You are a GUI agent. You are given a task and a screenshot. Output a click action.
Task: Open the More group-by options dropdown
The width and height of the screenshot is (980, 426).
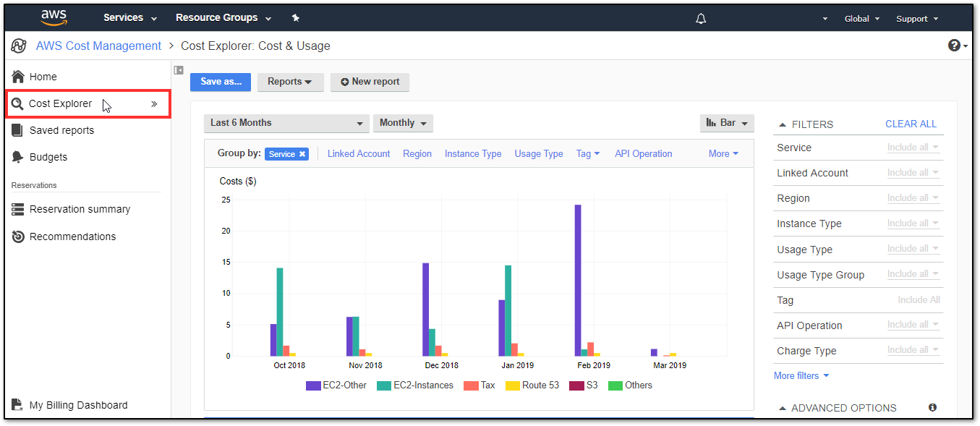coord(724,154)
